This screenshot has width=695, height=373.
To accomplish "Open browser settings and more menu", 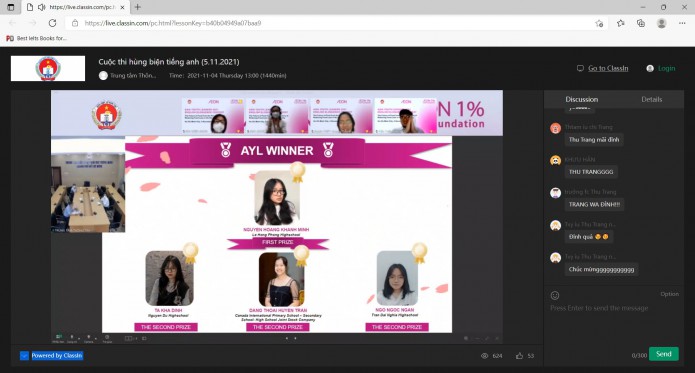I will (682, 23).
